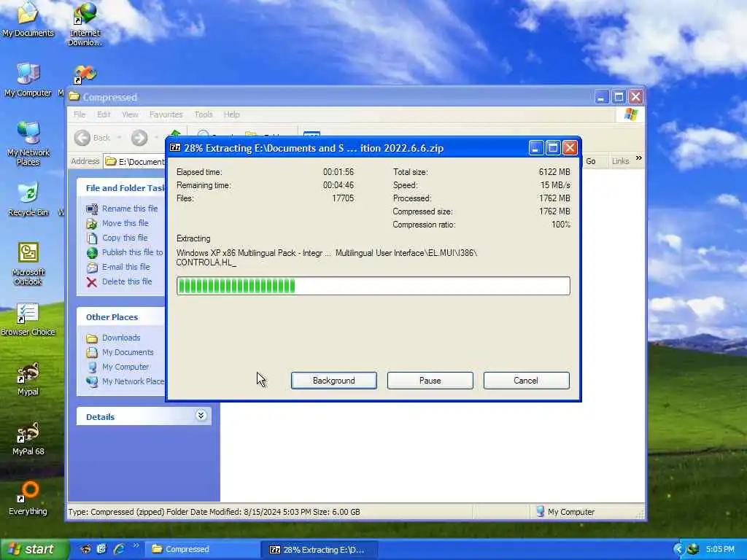Viewport: 747px width, 560px height.
Task: Open the File menu in Compressed window
Action: click(x=80, y=114)
